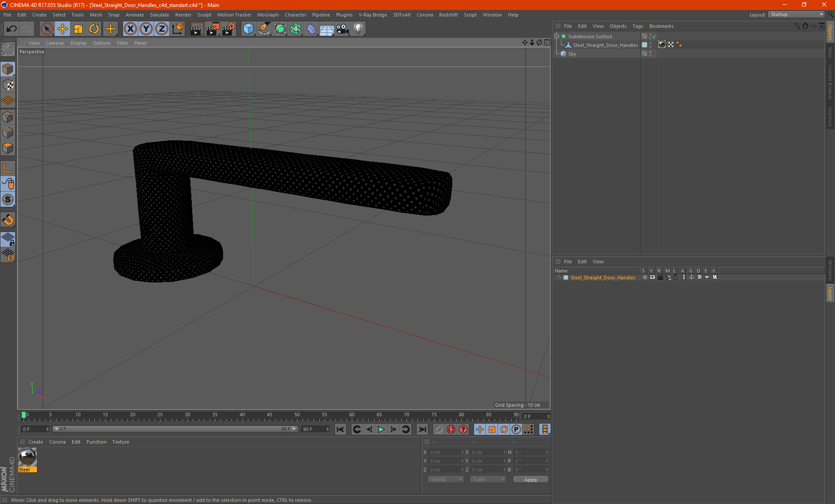Select the Sky object in Objects
Screen dimensions: 835x504
[572, 54]
